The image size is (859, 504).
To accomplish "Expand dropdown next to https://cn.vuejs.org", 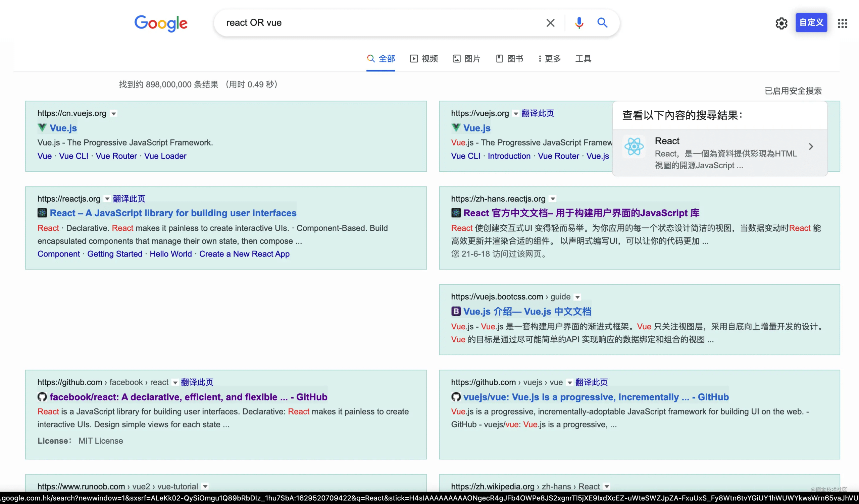I will 114,114.
